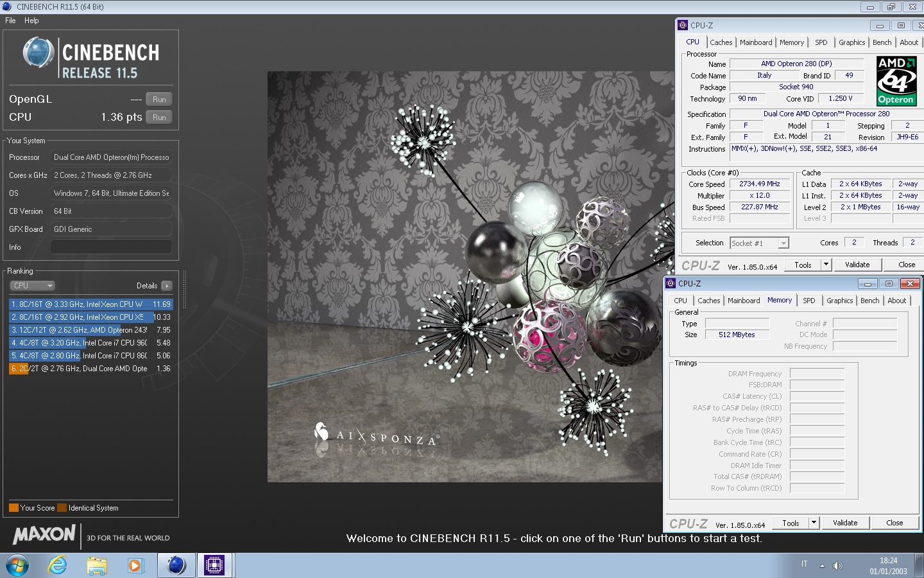The width and height of the screenshot is (924, 578).
Task: Switch to CPU-Z via its taskbar icon
Action: pos(214,565)
